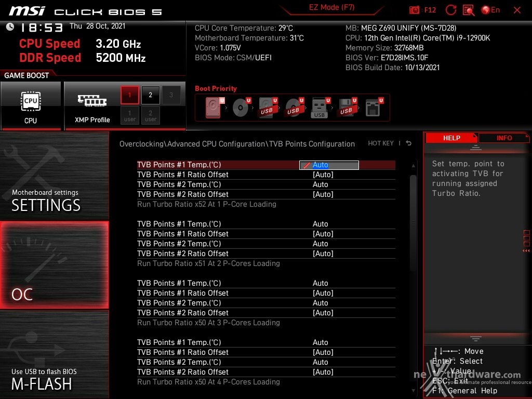
Task: Click the Run Turbo Ratio x52 label
Action: pyautogui.click(x=207, y=204)
